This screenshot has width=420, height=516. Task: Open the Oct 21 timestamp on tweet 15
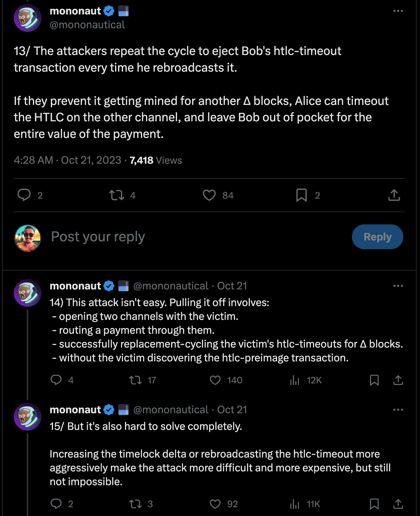[x=232, y=410]
